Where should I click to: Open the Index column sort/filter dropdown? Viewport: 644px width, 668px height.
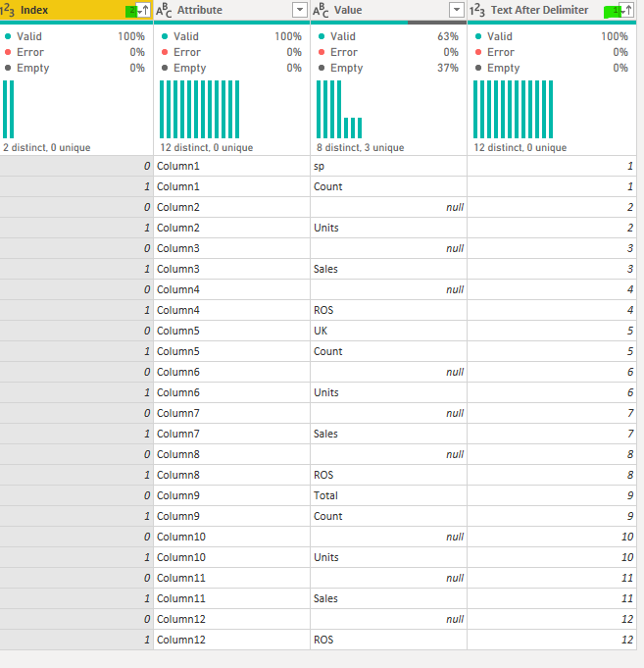click(x=143, y=10)
